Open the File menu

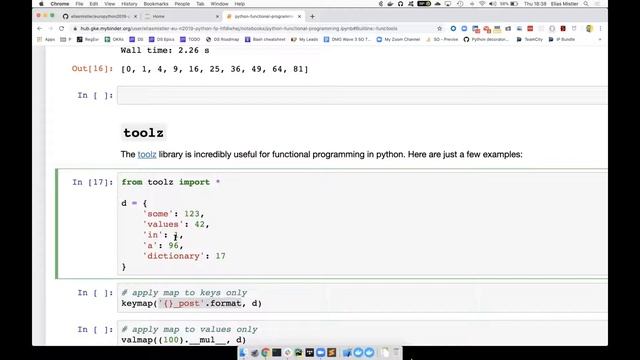pyautogui.click(x=79, y=4)
